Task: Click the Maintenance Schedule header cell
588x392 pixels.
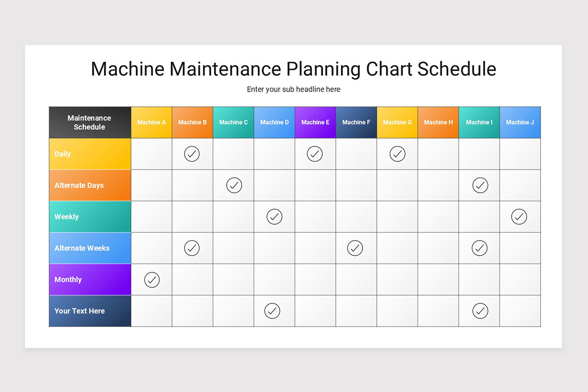Action: [x=90, y=122]
